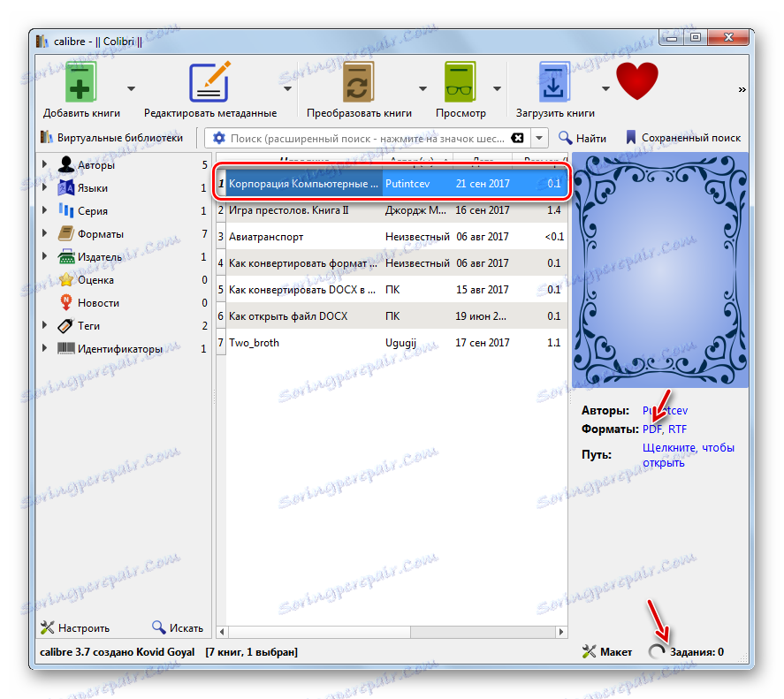Image resolution: width=784 pixels, height=699 pixels.
Task: Open search history dropdown arrow
Action: (539, 138)
